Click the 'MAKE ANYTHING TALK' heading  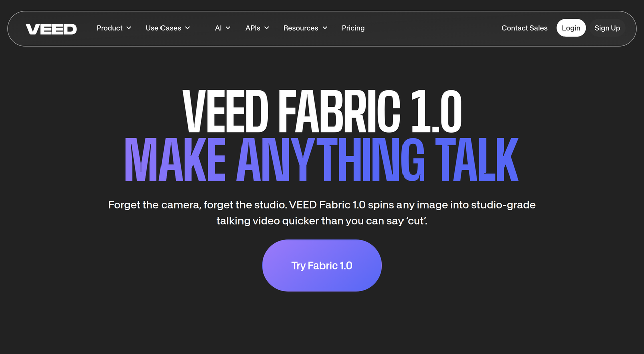tap(321, 159)
